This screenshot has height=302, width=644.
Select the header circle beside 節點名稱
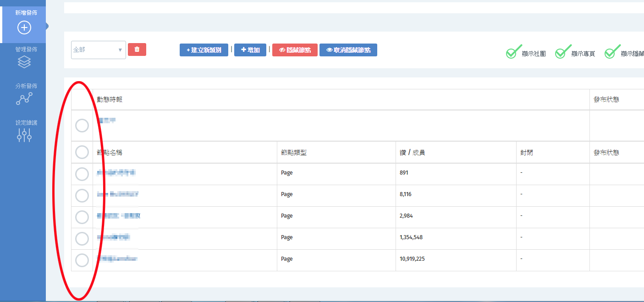click(82, 152)
